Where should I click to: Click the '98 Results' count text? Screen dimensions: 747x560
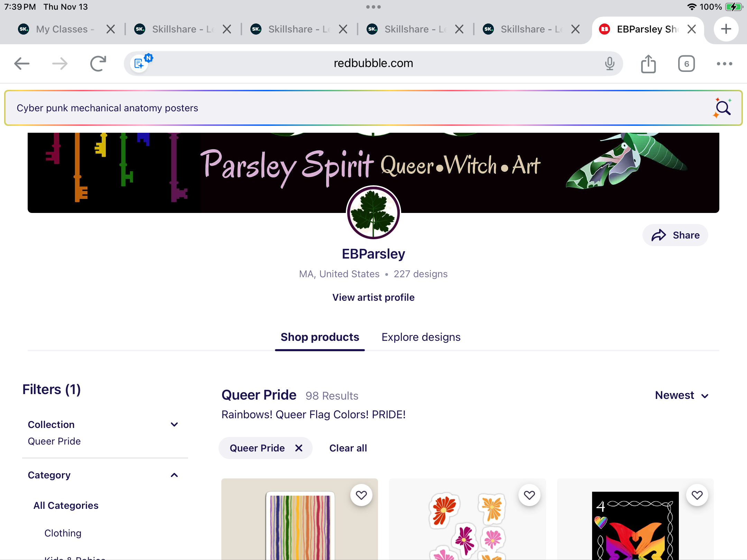tap(332, 396)
